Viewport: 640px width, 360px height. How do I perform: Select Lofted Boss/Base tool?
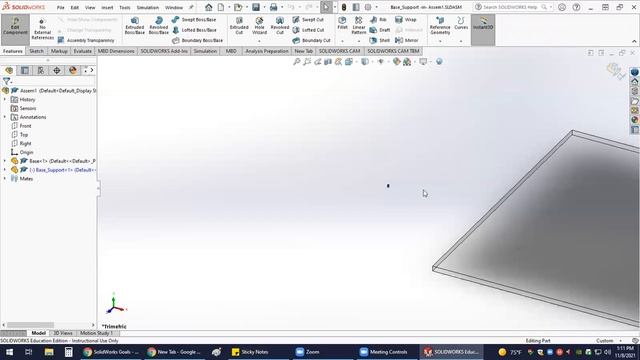pos(194,30)
